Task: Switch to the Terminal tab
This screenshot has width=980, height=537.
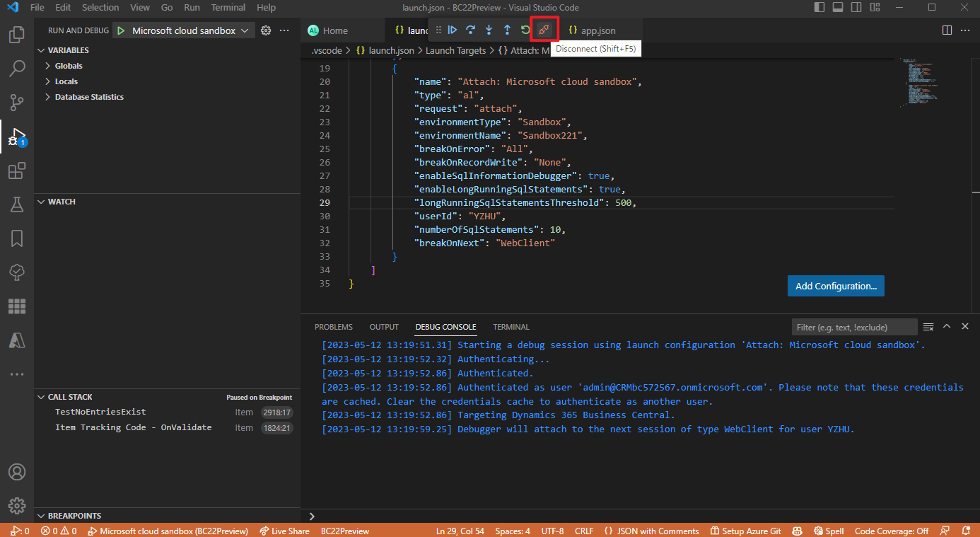Action: pyautogui.click(x=511, y=327)
